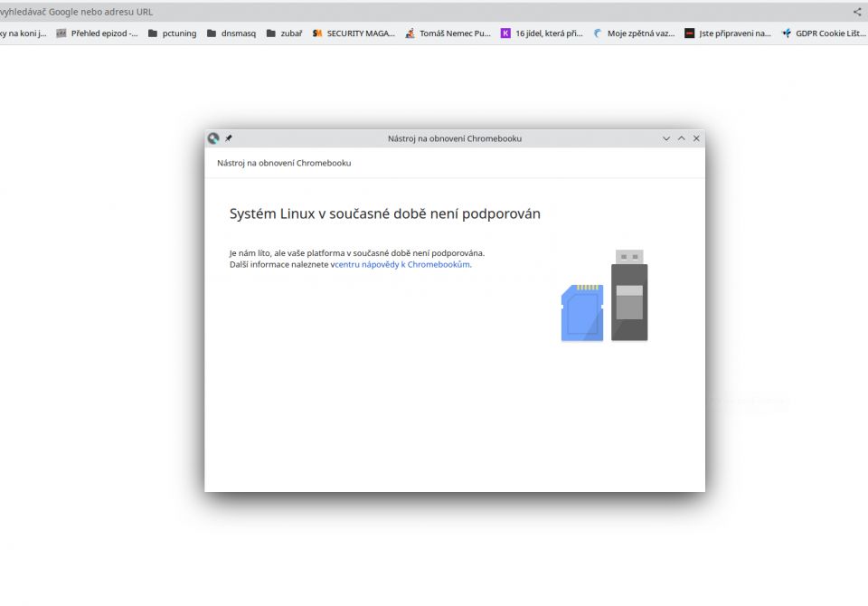Open the 'Přehled epizod' bookmark
Viewport: 868px width, 606px height.
coord(97,33)
